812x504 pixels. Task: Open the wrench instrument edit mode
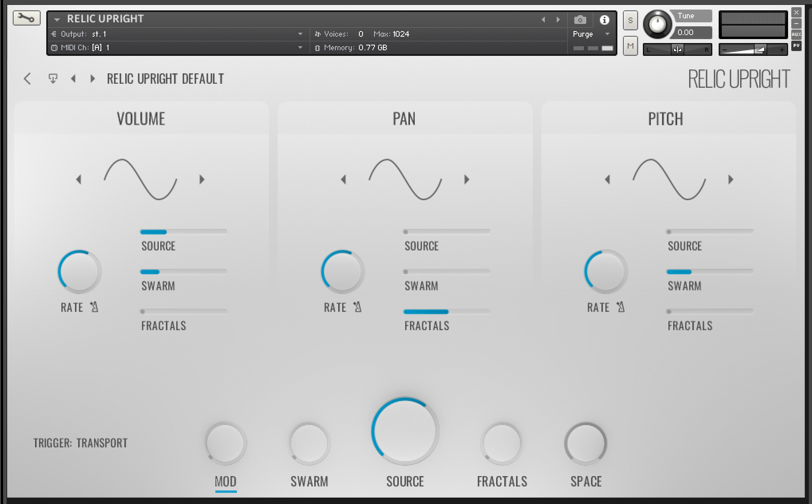pyautogui.click(x=26, y=18)
